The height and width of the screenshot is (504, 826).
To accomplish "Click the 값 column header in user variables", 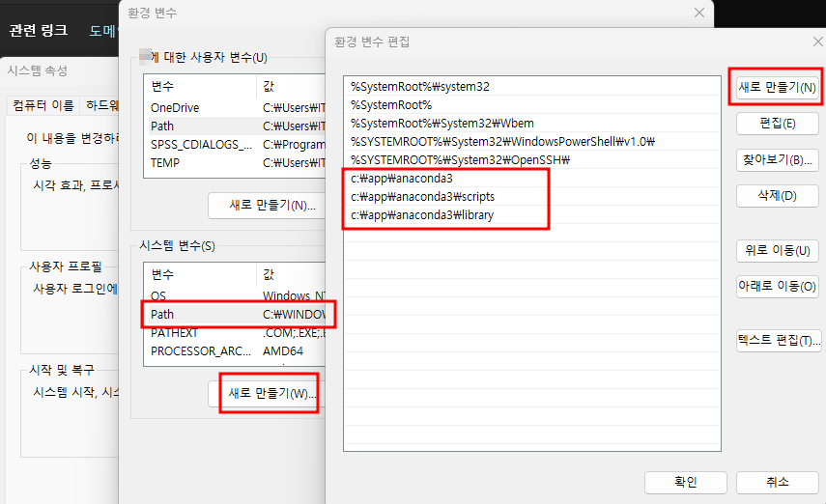I will [292, 86].
